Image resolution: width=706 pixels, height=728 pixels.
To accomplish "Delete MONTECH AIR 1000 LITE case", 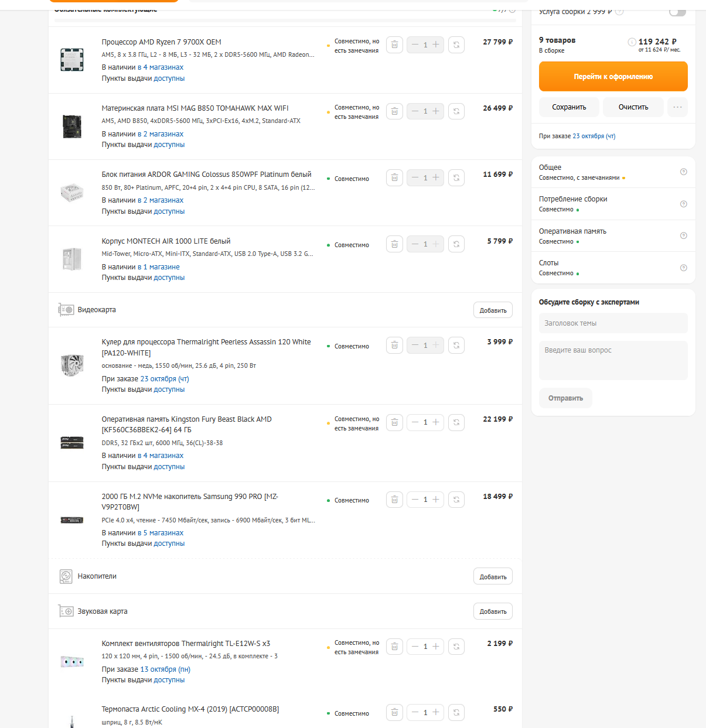I will [394, 244].
